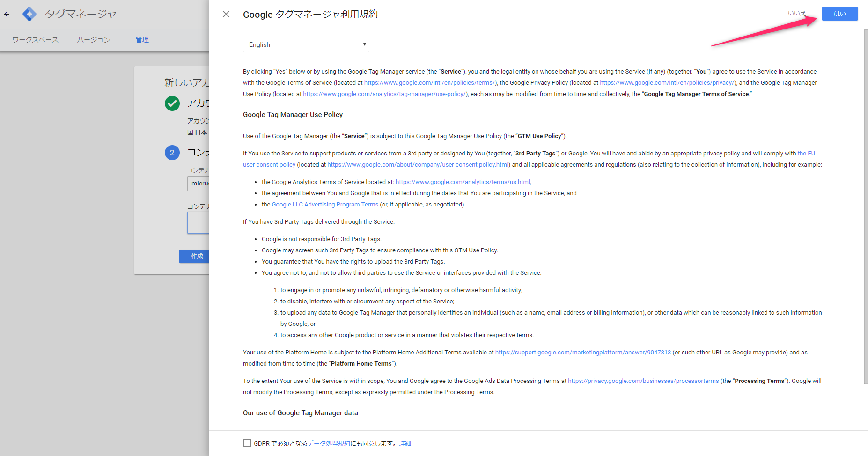Click the blue はい button

[839, 14]
